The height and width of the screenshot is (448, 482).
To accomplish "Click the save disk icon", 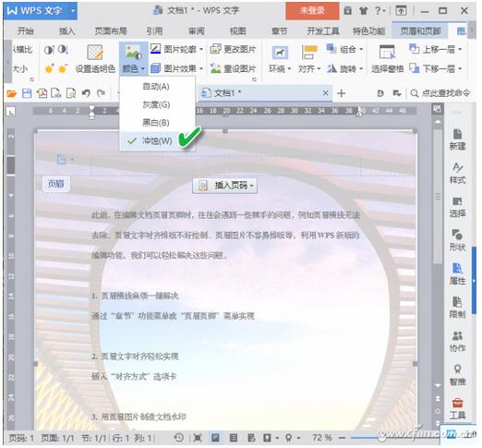I will [27, 93].
